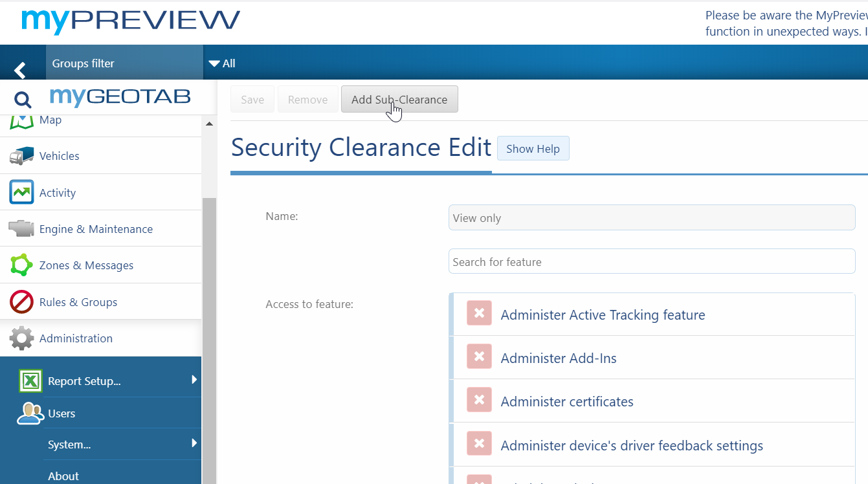Click the Engine & Maintenance wrench icon
This screenshot has height=484, width=868.
[21, 228]
